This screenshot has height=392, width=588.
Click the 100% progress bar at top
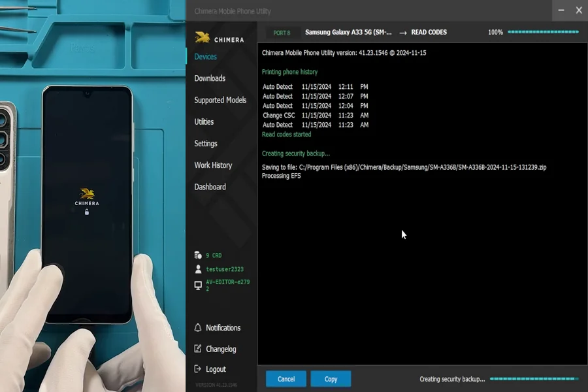point(543,32)
